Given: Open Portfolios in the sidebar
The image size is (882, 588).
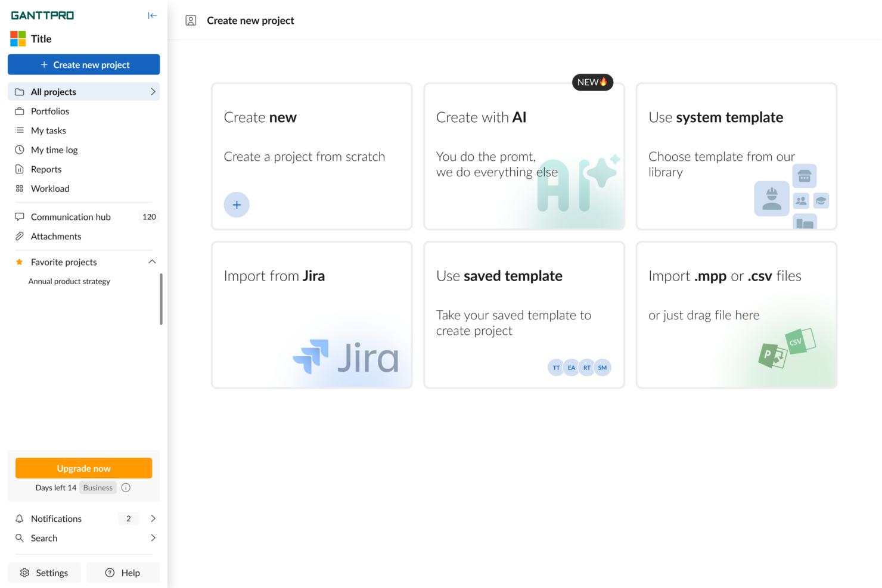Looking at the screenshot, I should coord(83,111).
